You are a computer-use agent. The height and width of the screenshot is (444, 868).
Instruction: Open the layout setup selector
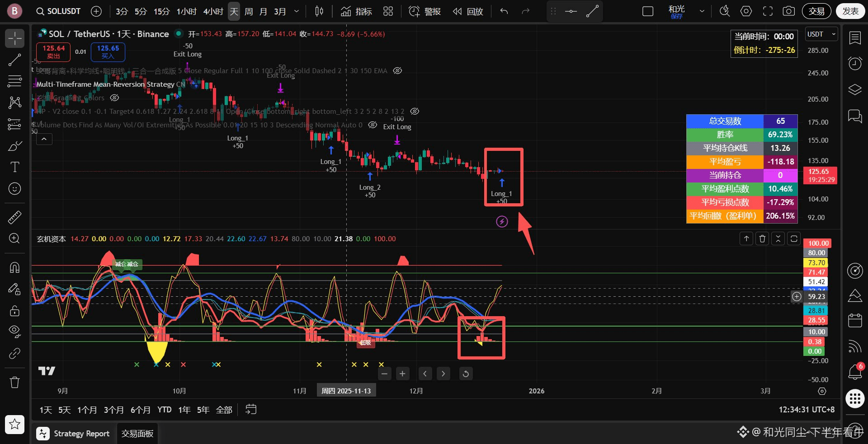(648, 11)
